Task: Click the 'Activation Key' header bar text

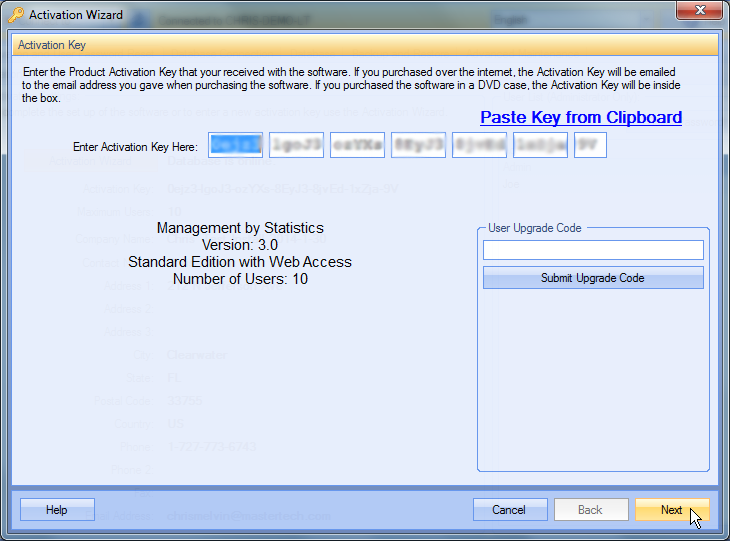Action: pos(52,45)
